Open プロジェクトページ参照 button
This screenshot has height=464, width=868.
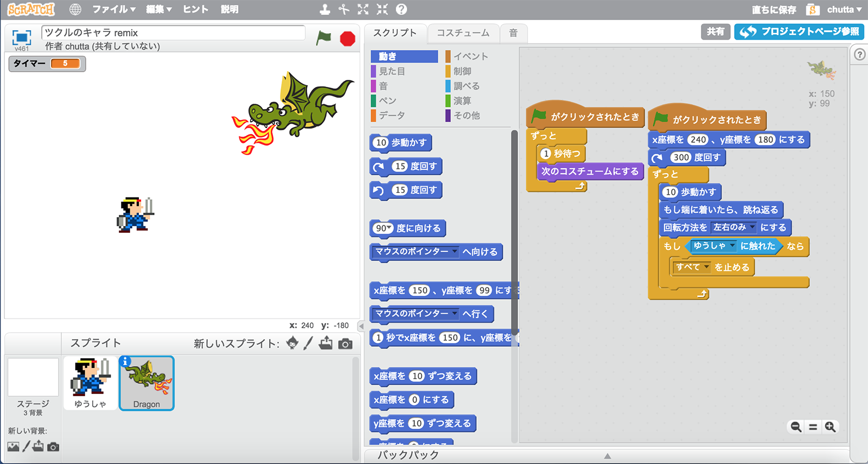[800, 31]
